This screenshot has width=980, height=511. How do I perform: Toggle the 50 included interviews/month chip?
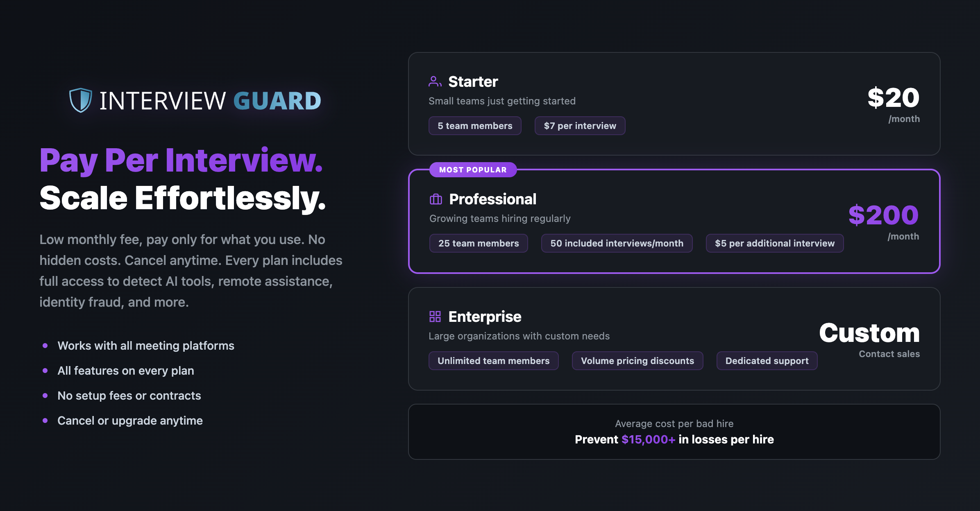point(617,243)
